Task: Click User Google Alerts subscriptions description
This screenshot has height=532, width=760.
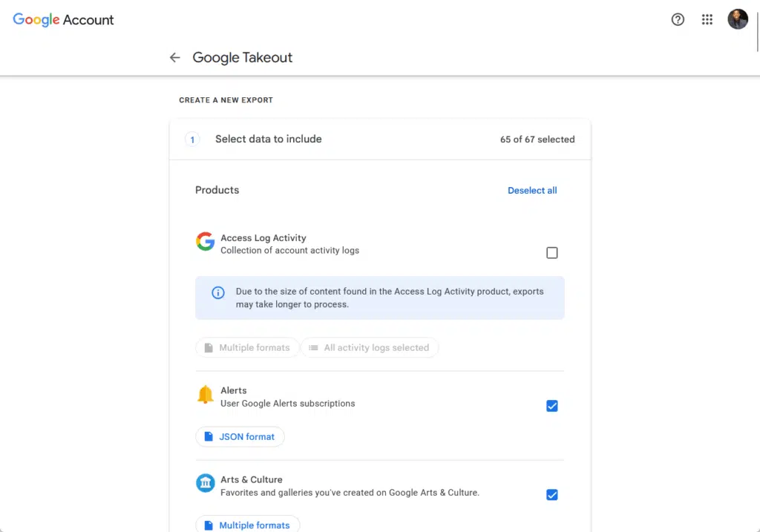Action: point(287,404)
